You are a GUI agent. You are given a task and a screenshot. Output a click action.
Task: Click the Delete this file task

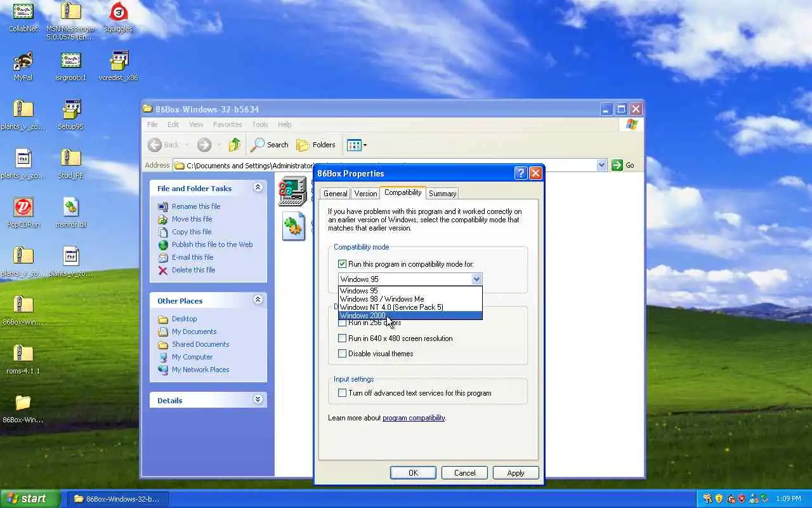(193, 270)
